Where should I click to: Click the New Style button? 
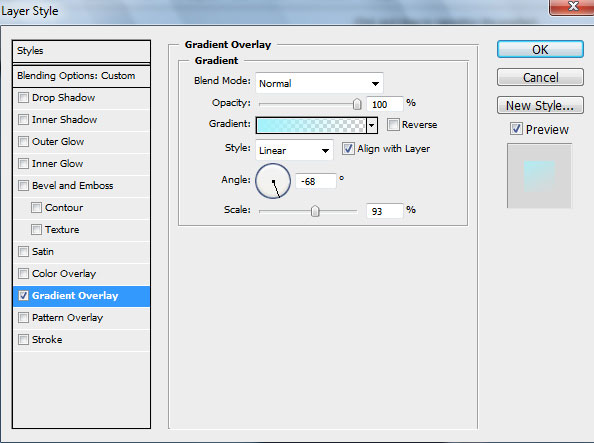tap(540, 105)
